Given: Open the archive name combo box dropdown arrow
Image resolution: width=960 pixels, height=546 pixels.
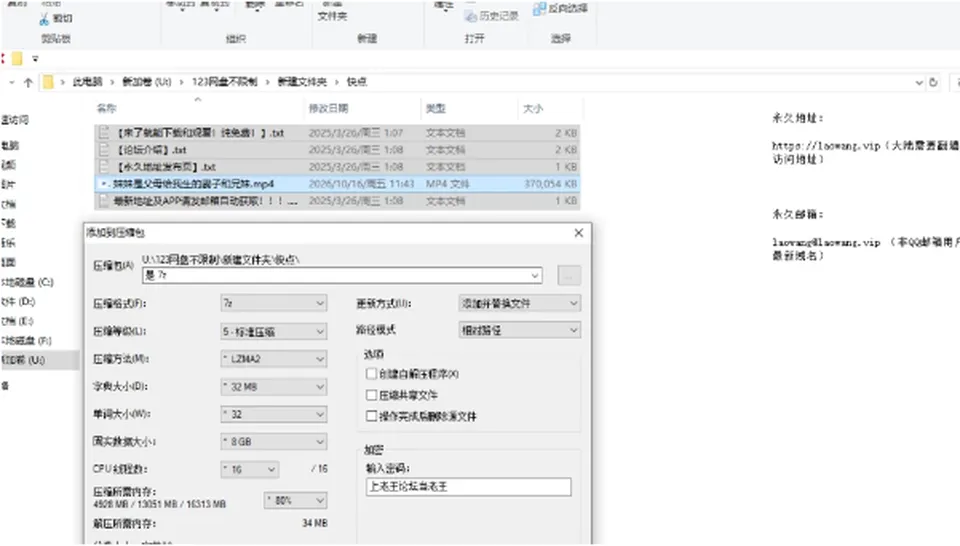Looking at the screenshot, I should tap(534, 275).
